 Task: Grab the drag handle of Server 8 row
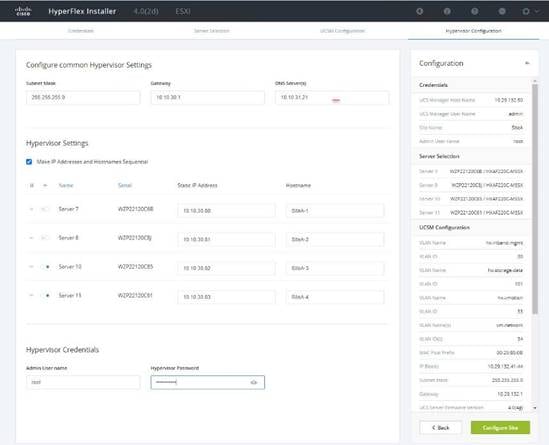(31, 238)
